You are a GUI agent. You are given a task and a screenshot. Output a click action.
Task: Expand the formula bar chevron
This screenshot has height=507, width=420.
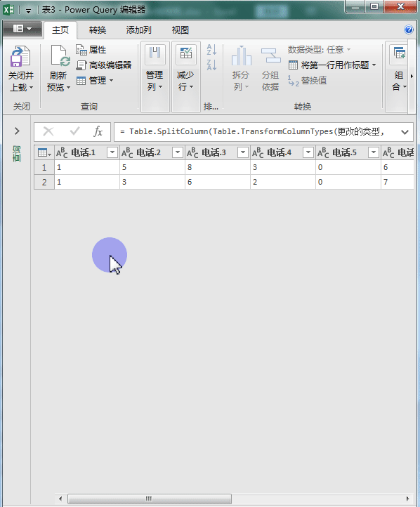tap(405, 132)
